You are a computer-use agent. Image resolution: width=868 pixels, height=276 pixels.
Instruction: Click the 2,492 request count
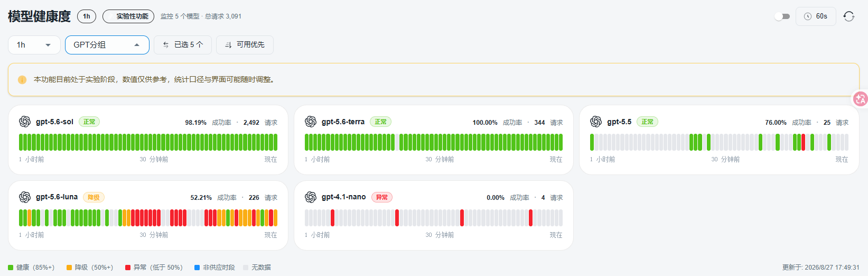pyautogui.click(x=251, y=123)
